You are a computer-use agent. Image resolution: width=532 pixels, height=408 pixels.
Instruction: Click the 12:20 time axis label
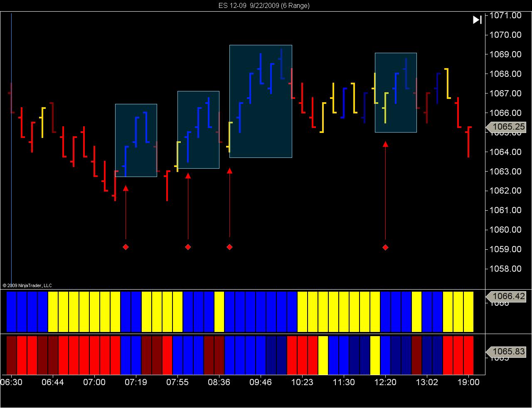[385, 382]
